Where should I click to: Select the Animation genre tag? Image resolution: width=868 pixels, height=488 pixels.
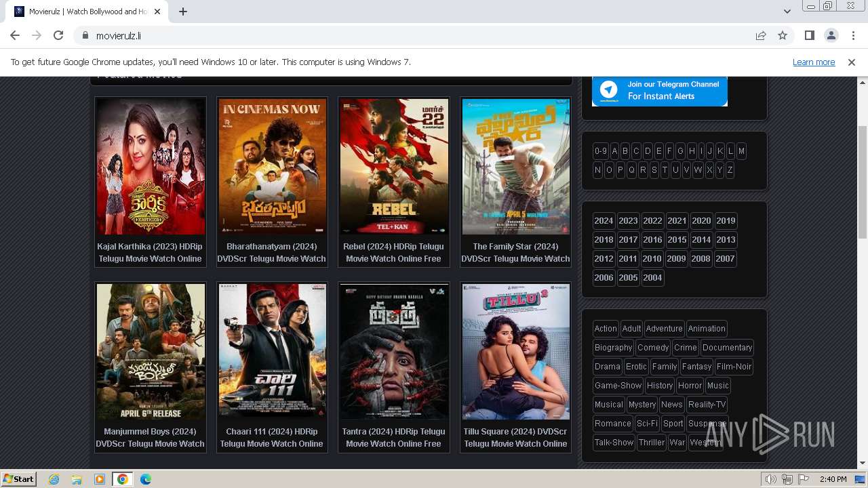(x=707, y=329)
